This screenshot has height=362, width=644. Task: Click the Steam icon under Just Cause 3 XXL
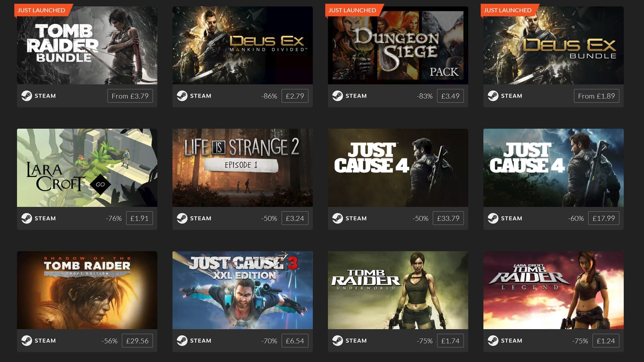pyautogui.click(x=182, y=341)
